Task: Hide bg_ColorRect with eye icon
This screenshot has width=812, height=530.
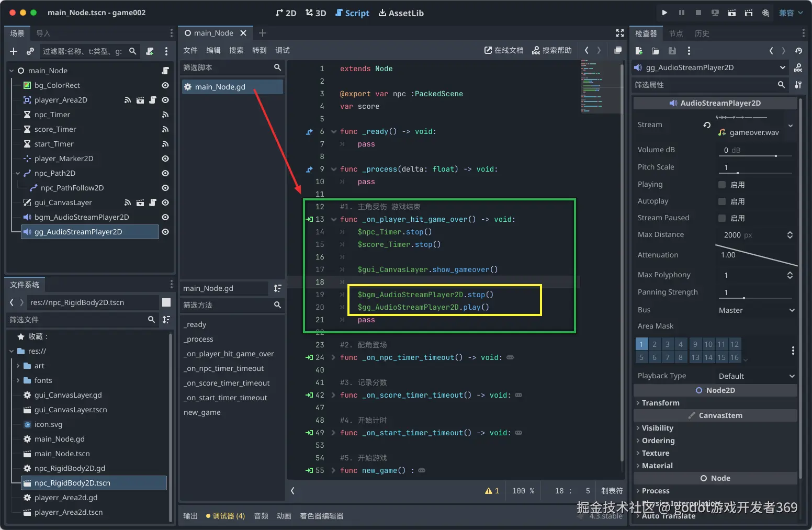Action: (x=165, y=85)
